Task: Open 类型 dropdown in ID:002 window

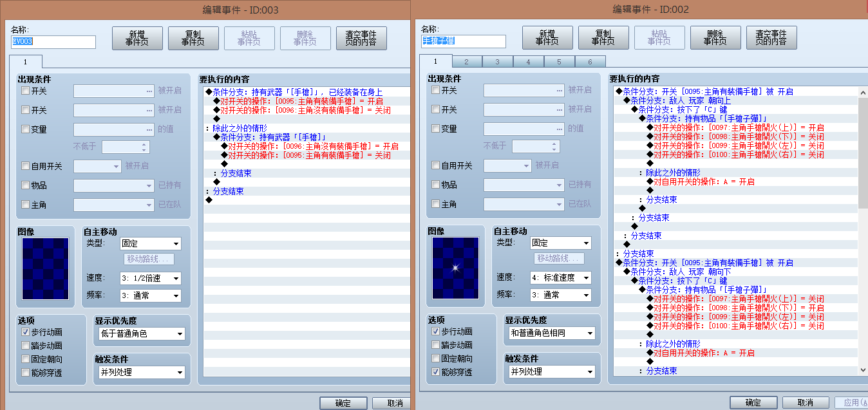Action: tap(561, 243)
